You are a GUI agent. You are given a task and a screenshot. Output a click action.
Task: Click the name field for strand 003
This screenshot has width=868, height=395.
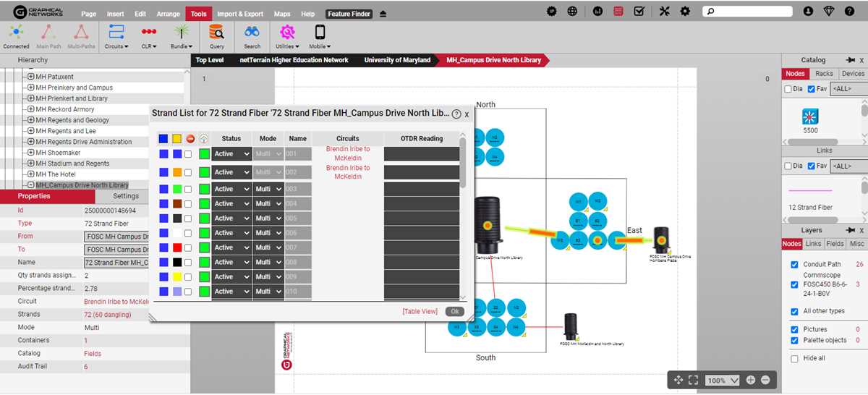tap(298, 189)
